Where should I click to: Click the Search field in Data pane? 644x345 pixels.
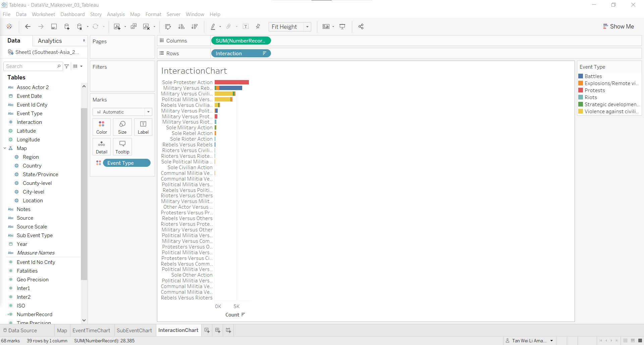(31, 66)
